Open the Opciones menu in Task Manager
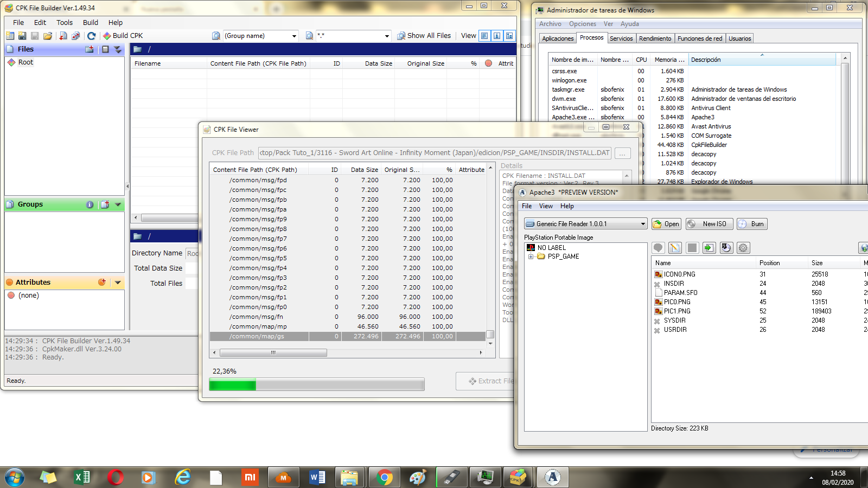868x488 pixels. [x=583, y=24]
